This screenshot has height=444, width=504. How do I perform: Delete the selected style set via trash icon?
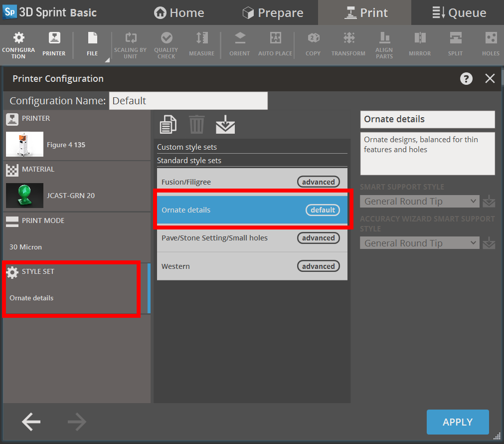196,124
